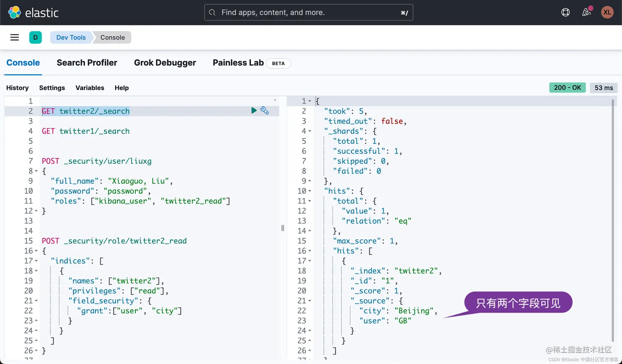
Task: Open the Variables editor
Action: 90,88
